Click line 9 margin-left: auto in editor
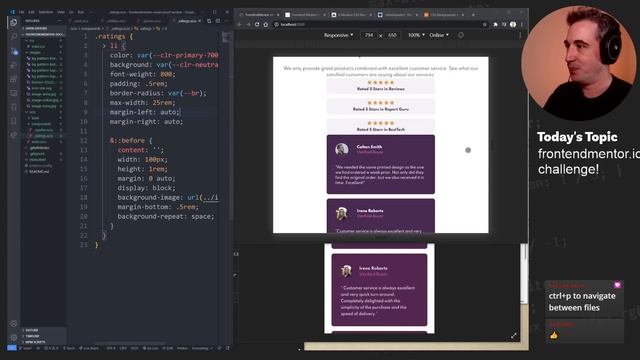Screen dimensions: 640x360 (145, 112)
